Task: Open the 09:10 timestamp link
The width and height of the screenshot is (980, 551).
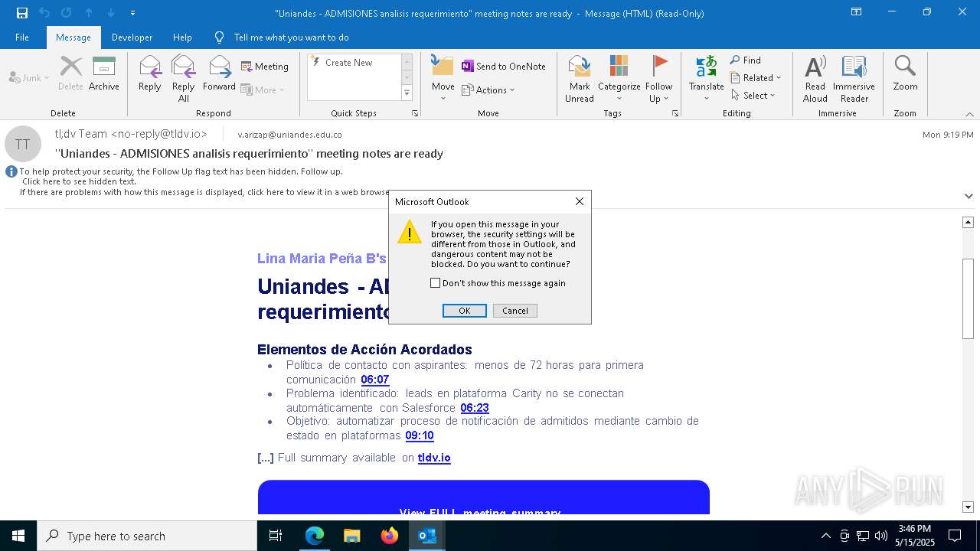Action: [x=420, y=435]
